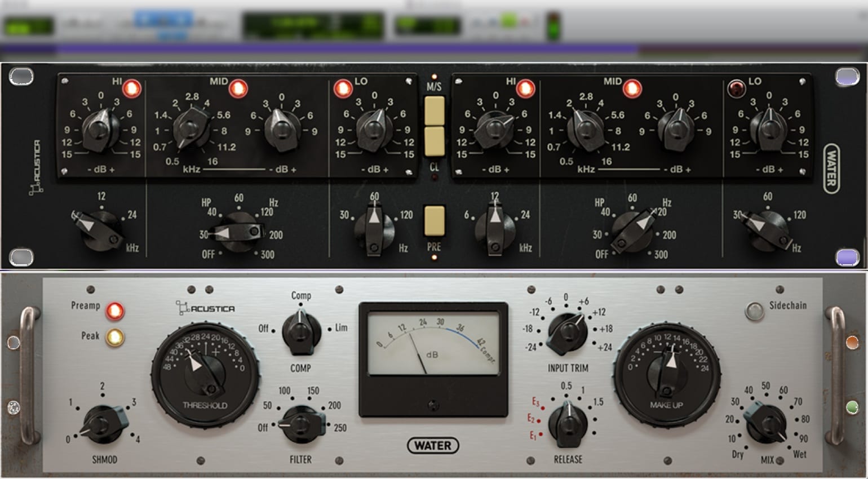The width and height of the screenshot is (868, 479).
Task: Click the SHMOD knob
Action: click(x=104, y=424)
